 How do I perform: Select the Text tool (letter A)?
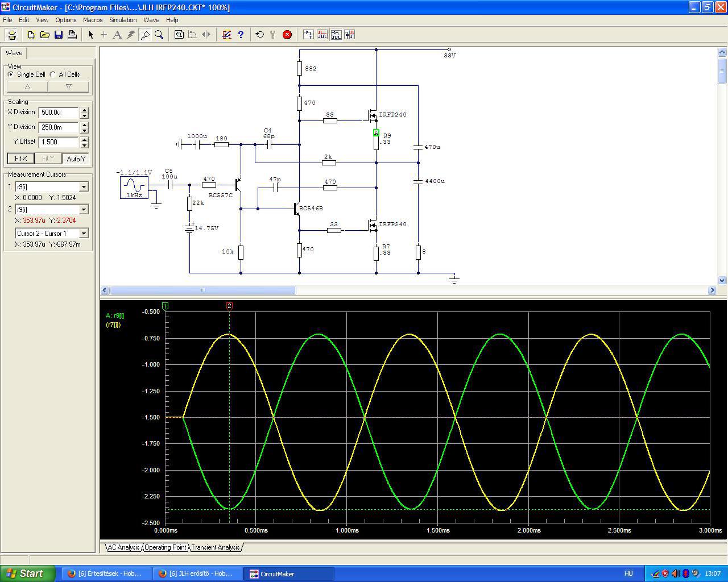click(x=117, y=35)
